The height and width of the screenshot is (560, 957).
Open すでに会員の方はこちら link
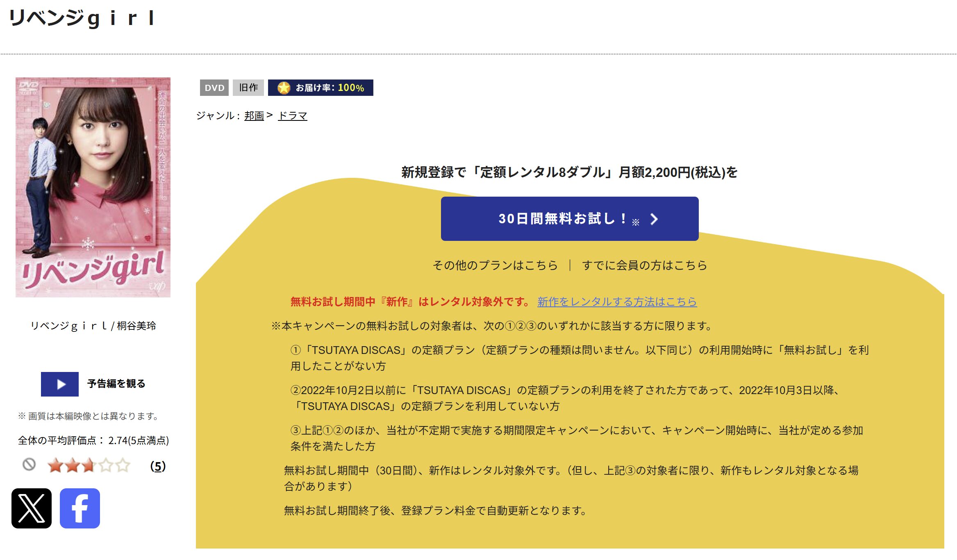644,265
